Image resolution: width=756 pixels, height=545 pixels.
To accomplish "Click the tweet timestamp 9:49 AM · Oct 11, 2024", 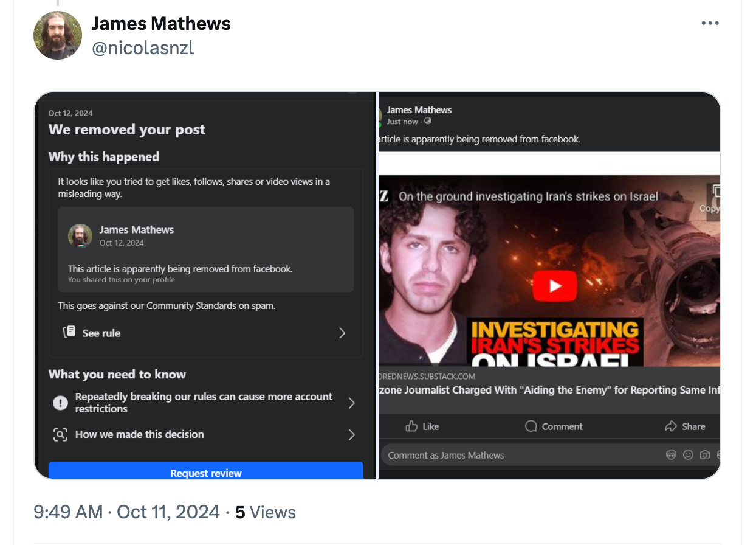I will click(127, 512).
